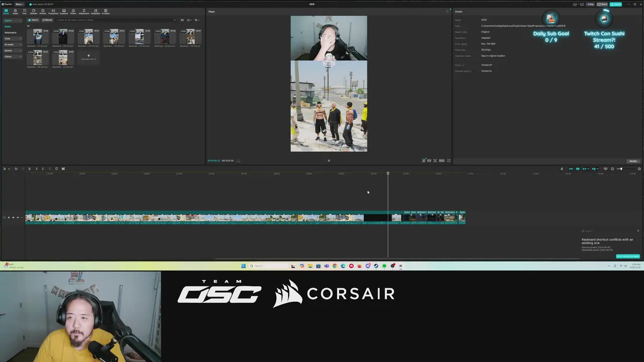Click the timeline zoom out icon
Image resolution: width=644 pixels, height=362 pixels.
click(x=612, y=169)
